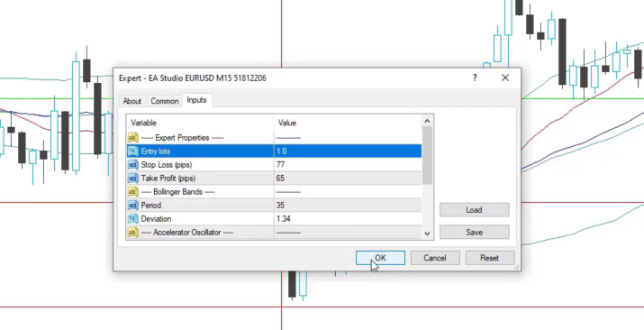Click the scrollbar down arrow
Screen dimensions: 644x330
point(427,234)
